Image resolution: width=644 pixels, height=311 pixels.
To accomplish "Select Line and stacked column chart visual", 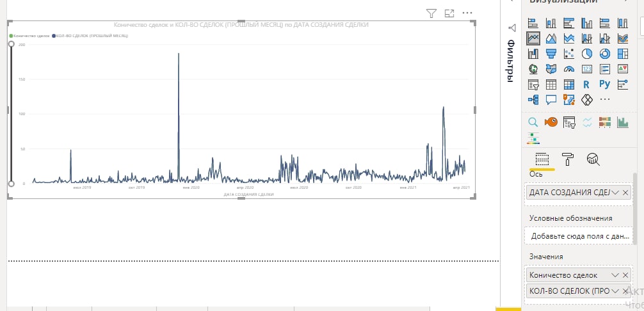I will pos(587,38).
